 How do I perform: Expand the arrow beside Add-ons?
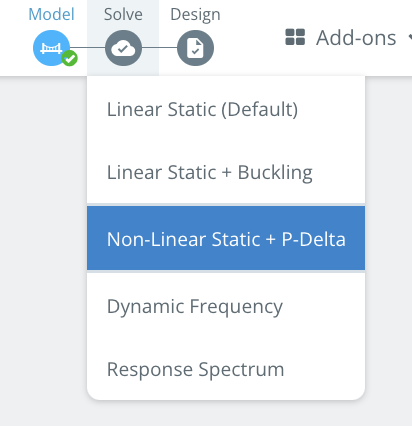pos(410,37)
